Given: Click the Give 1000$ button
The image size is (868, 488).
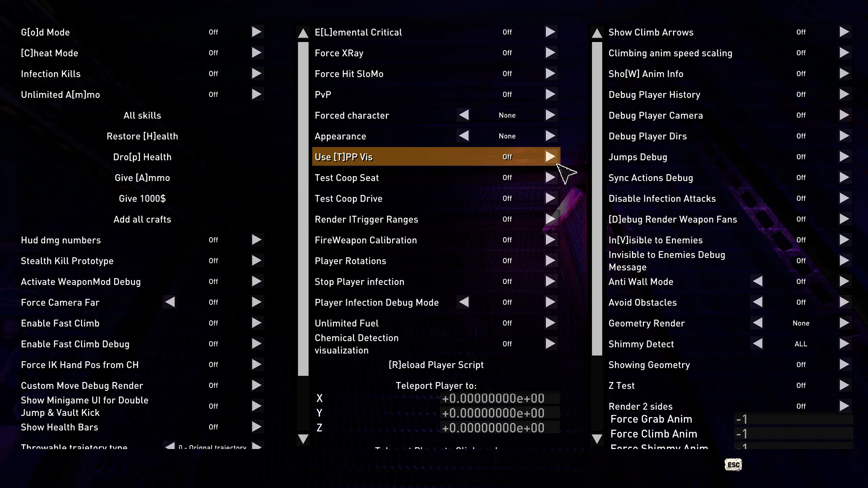Looking at the screenshot, I should pos(142,198).
